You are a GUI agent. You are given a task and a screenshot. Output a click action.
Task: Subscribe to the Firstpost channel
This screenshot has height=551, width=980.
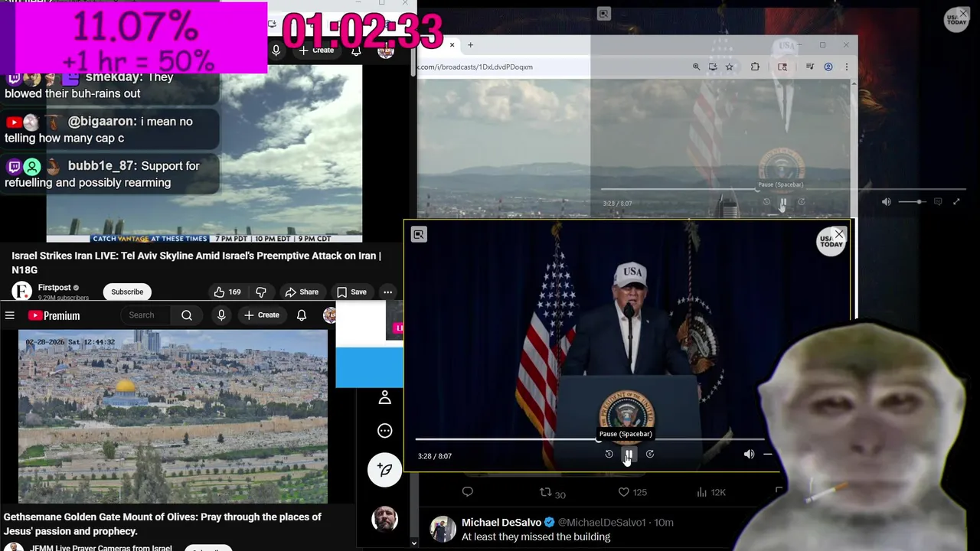click(127, 292)
